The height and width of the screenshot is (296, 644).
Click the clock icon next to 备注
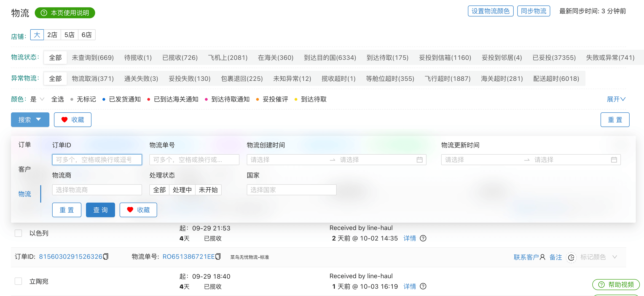[x=571, y=257]
